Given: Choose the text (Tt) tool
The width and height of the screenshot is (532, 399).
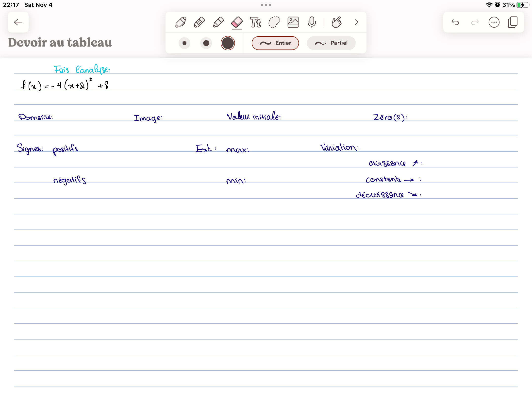Looking at the screenshot, I should (x=256, y=22).
